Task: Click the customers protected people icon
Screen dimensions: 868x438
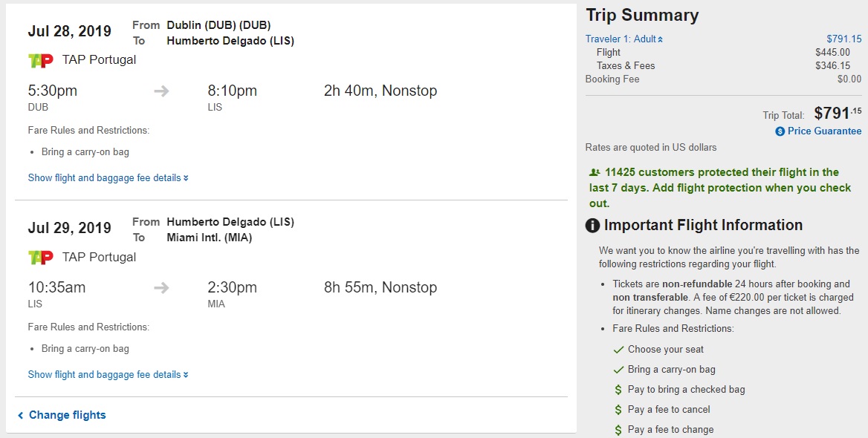Action: click(x=594, y=172)
